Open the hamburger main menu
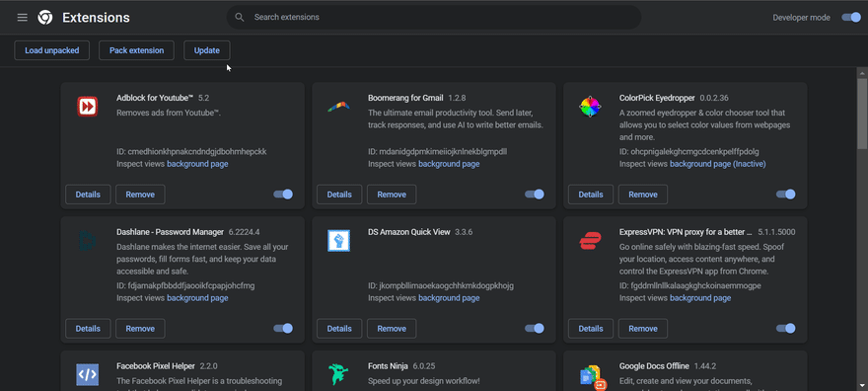The image size is (868, 391). tap(22, 18)
